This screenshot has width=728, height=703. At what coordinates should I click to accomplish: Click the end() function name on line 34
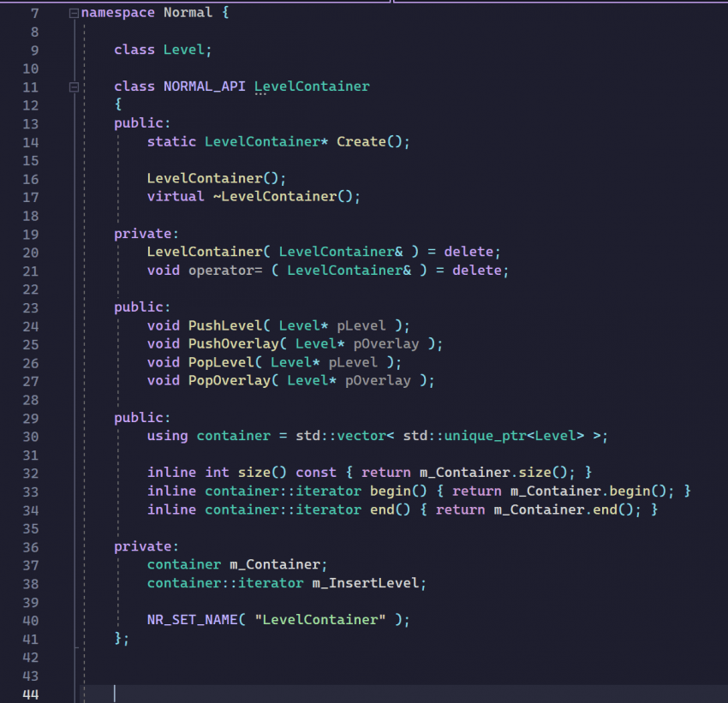382,509
